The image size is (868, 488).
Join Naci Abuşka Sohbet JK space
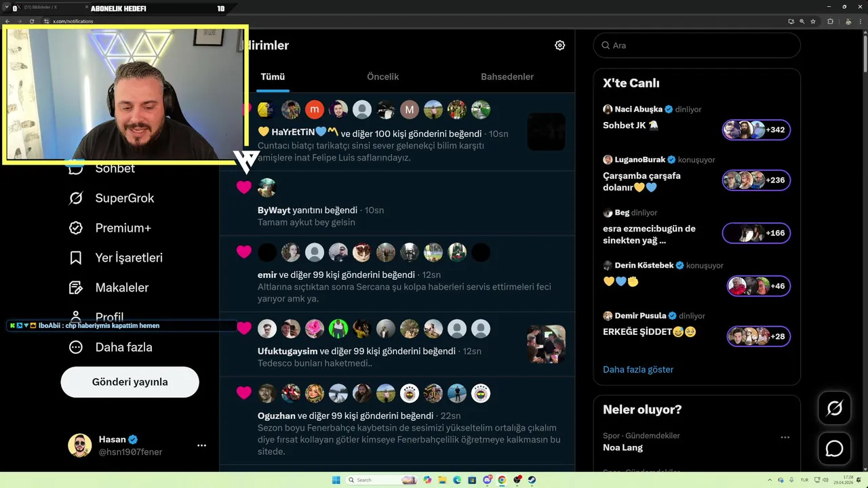[x=630, y=125]
